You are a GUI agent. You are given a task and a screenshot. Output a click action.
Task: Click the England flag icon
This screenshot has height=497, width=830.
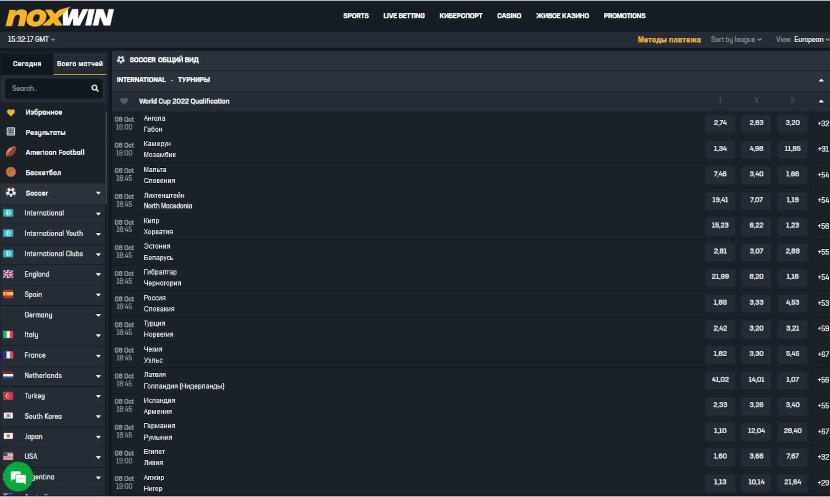[x=8, y=274]
